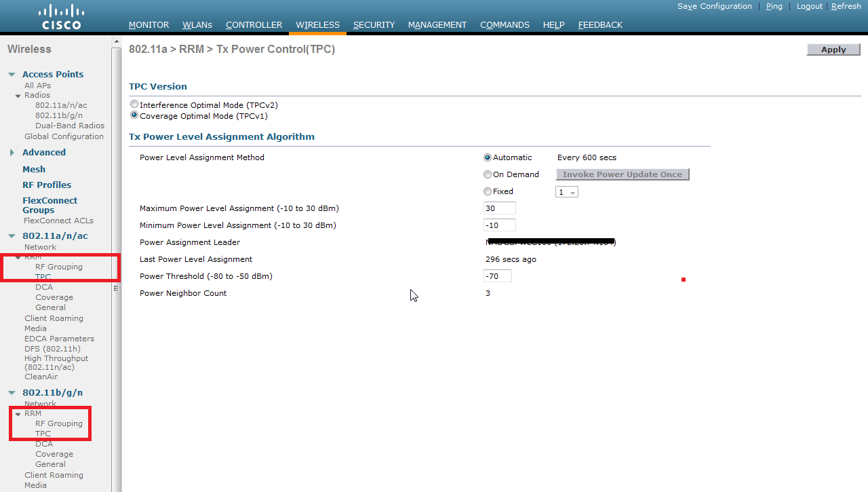Open the WIRELESS menu tab
The image size is (868, 492).
(317, 25)
